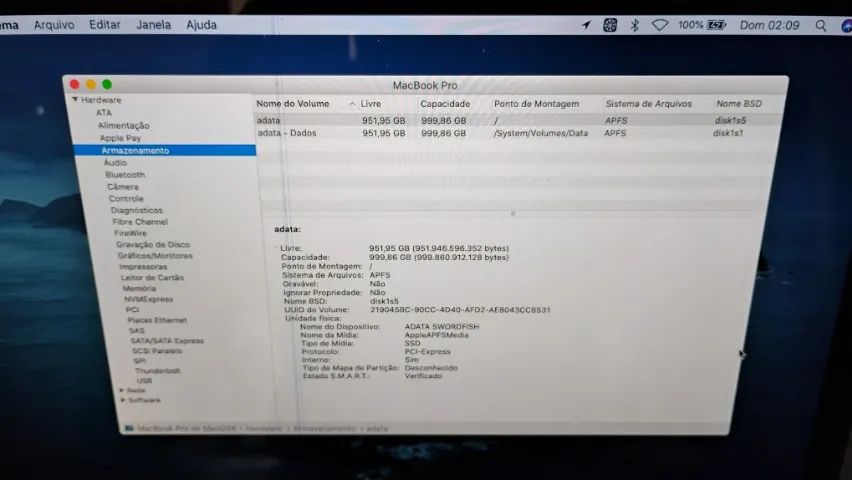Screen dimensions: 852x480
Task: Expand the Rede tree section
Action: 121,390
